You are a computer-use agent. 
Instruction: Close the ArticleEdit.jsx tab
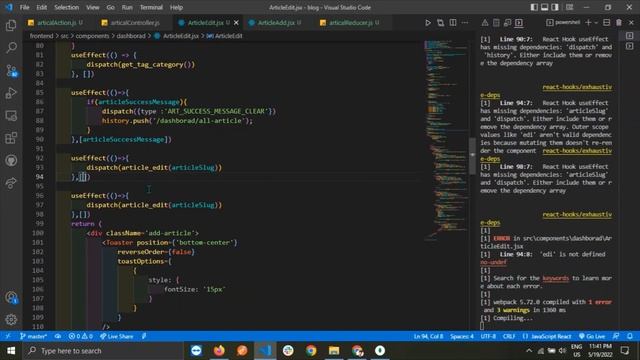tap(236, 23)
